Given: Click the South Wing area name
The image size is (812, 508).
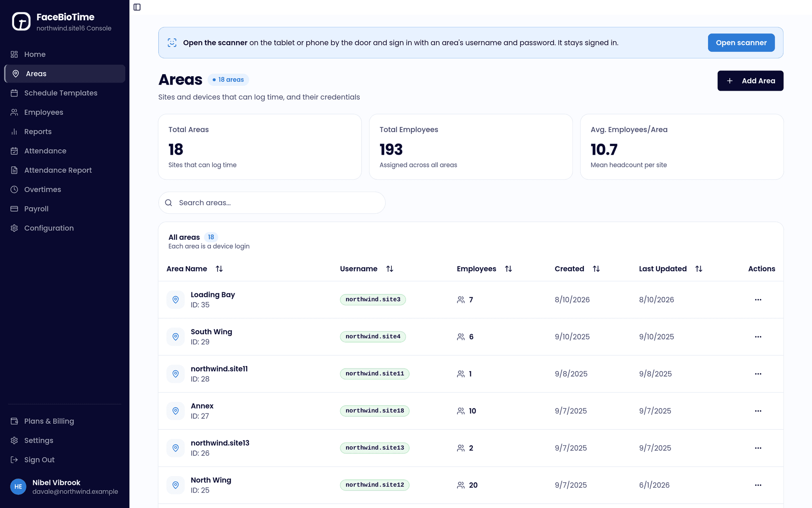Looking at the screenshot, I should [211, 332].
